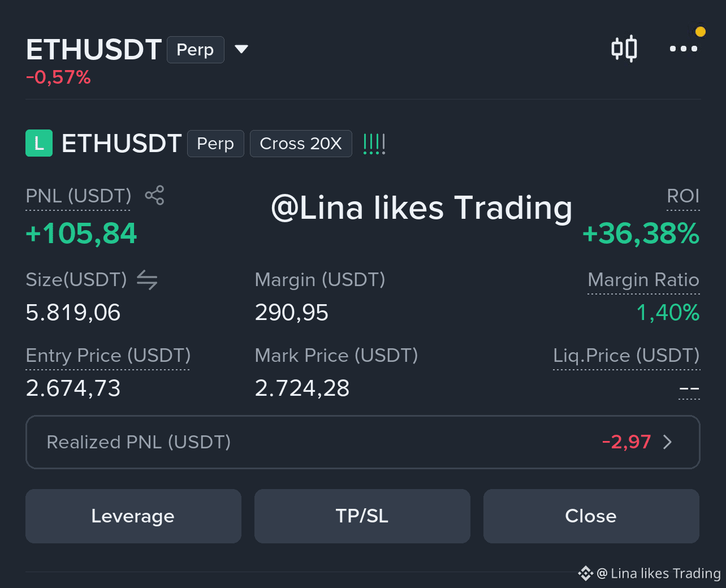Click the green L long position badge
Viewport: 726px width, 588px height.
pyautogui.click(x=39, y=143)
